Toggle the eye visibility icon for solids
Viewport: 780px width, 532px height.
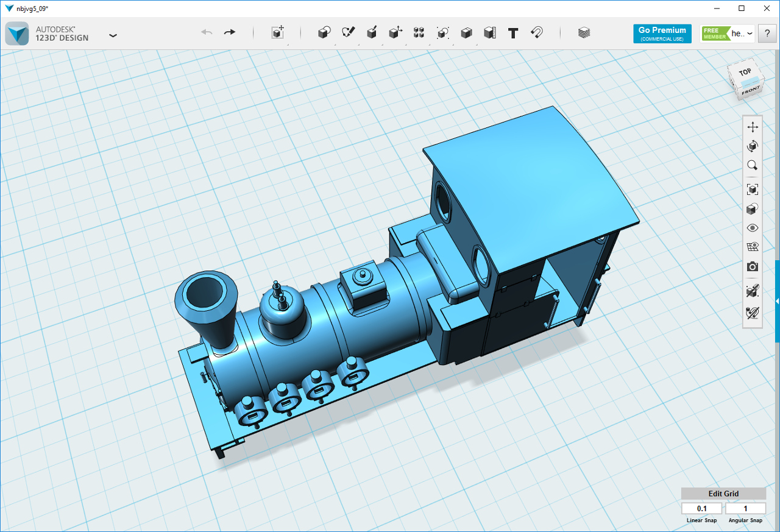pyautogui.click(x=753, y=228)
